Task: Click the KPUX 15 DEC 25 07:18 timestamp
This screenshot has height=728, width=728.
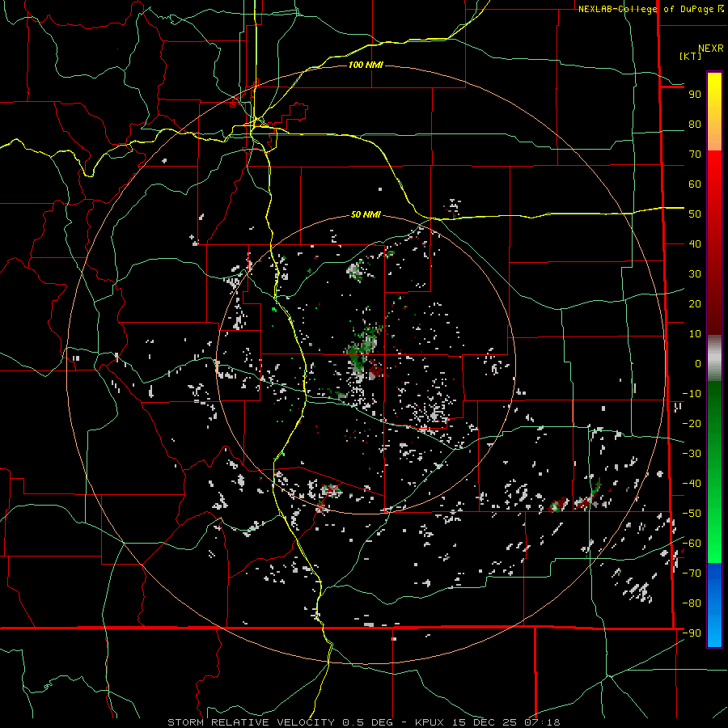Action: click(488, 722)
